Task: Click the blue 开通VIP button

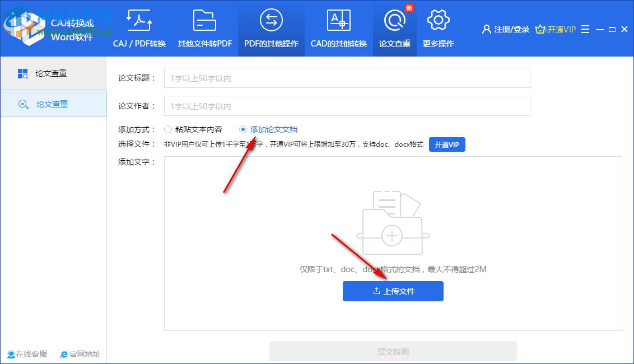Action: click(x=447, y=144)
